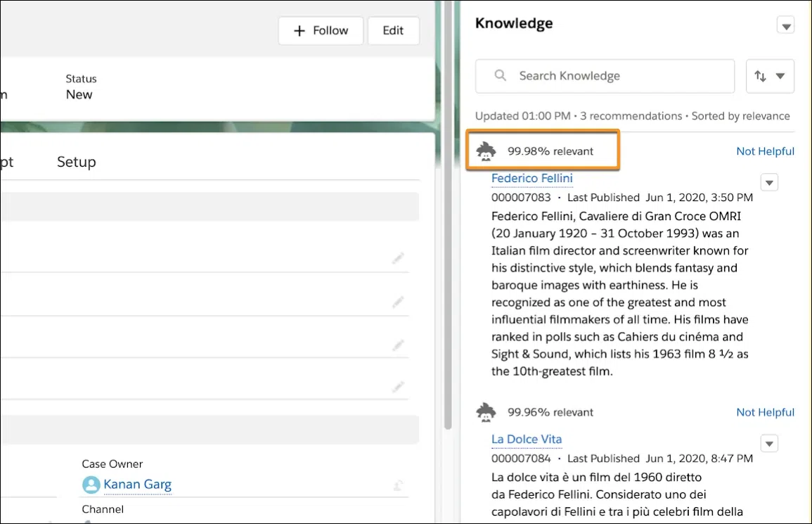Click the Kanan Garg avatar icon
This screenshot has width=812, height=524.
(91, 485)
